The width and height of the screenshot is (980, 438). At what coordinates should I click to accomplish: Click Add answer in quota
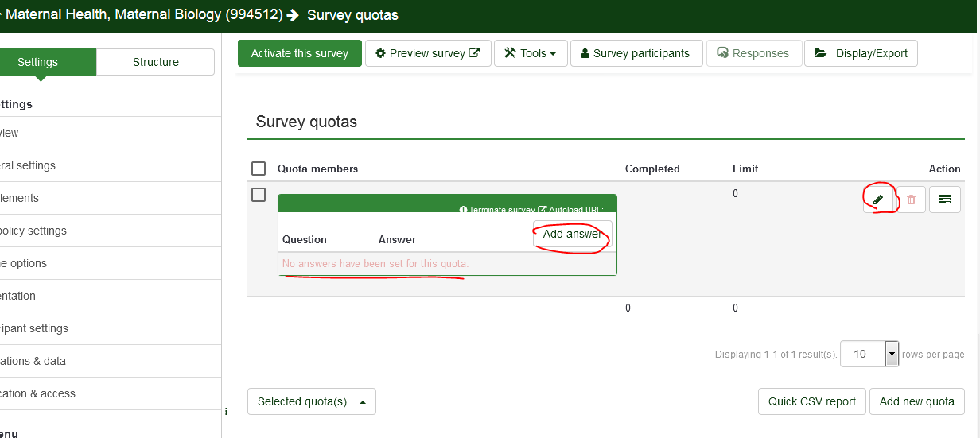click(x=572, y=235)
